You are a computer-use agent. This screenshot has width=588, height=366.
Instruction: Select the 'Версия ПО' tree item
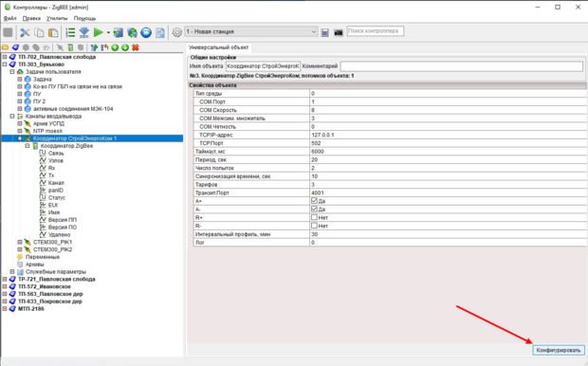tap(63, 228)
